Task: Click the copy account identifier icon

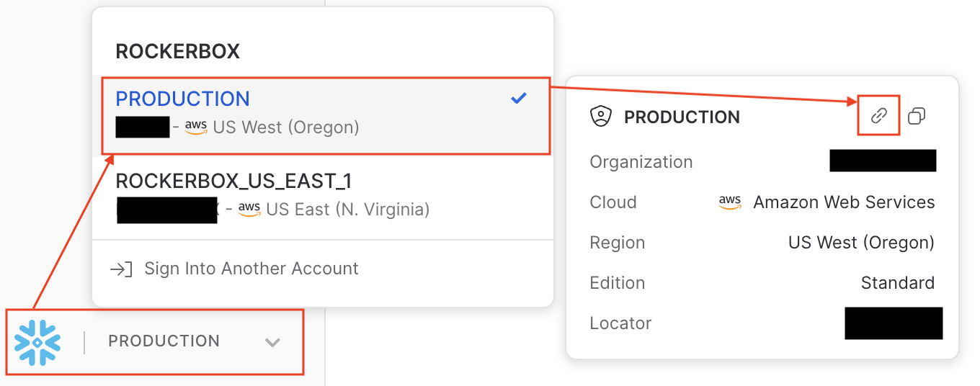Action: point(917,115)
